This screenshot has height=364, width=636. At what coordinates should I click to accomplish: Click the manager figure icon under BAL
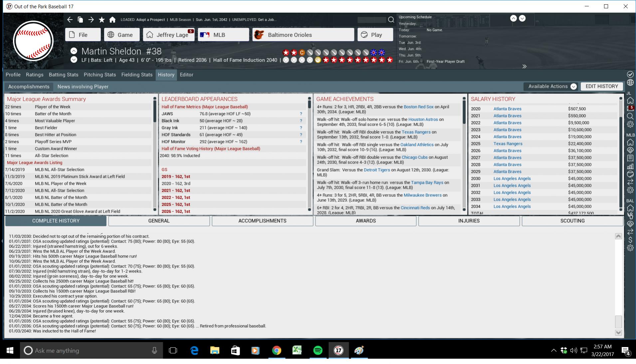click(x=630, y=216)
